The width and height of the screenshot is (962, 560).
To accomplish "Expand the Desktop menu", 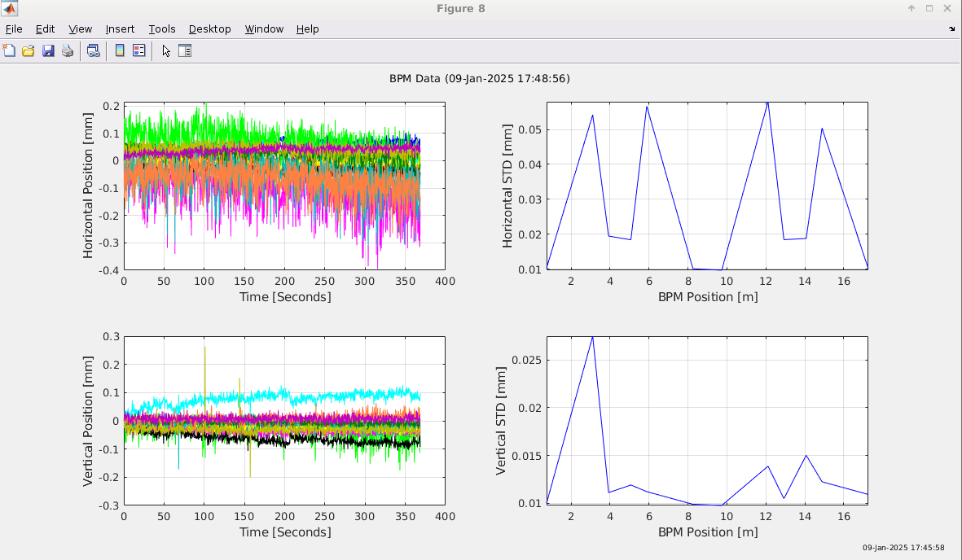I will pos(209,29).
